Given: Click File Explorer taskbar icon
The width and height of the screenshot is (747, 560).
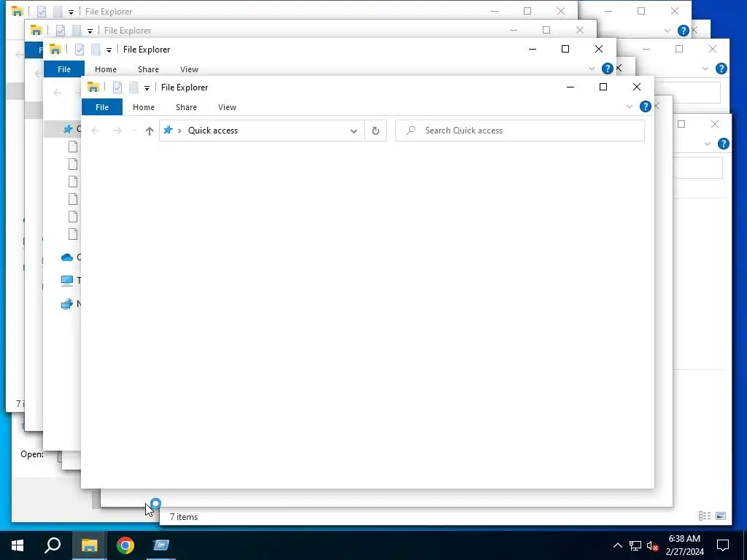Looking at the screenshot, I should pos(89,545).
